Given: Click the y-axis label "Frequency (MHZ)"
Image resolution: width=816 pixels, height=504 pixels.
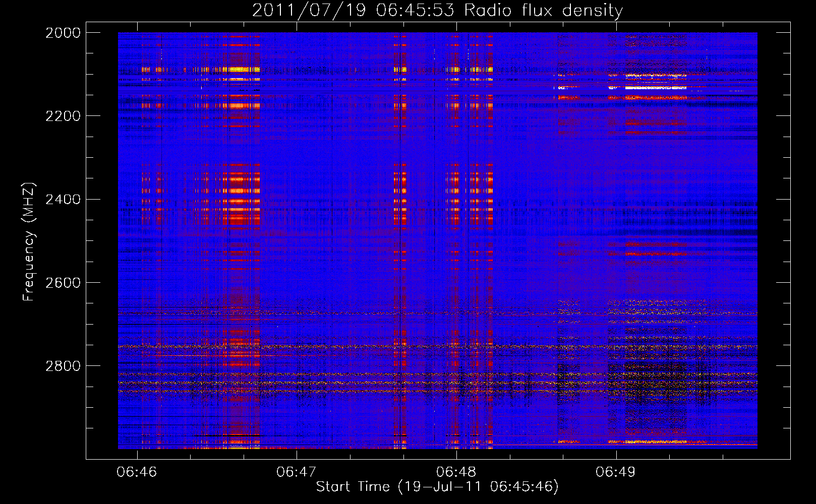Looking at the screenshot, I should click(x=29, y=242).
